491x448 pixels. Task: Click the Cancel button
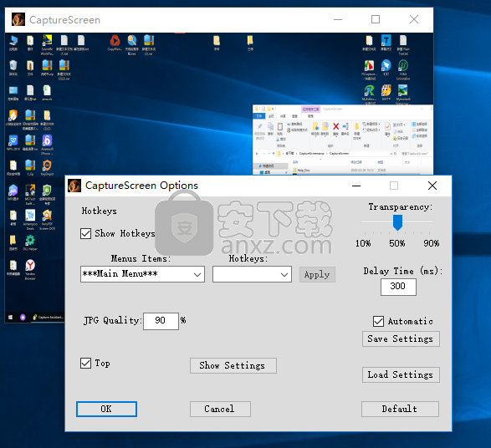tap(220, 409)
